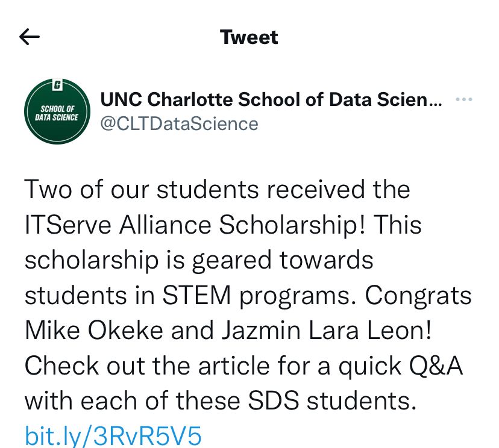
Task: Open the @CLTDataScience handle
Action: click(x=179, y=123)
